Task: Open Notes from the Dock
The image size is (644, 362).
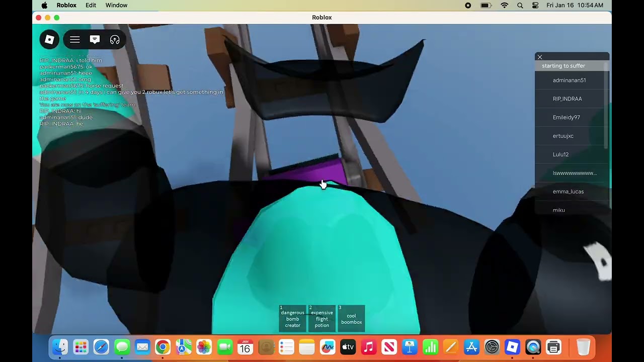Action: pyautogui.click(x=307, y=347)
